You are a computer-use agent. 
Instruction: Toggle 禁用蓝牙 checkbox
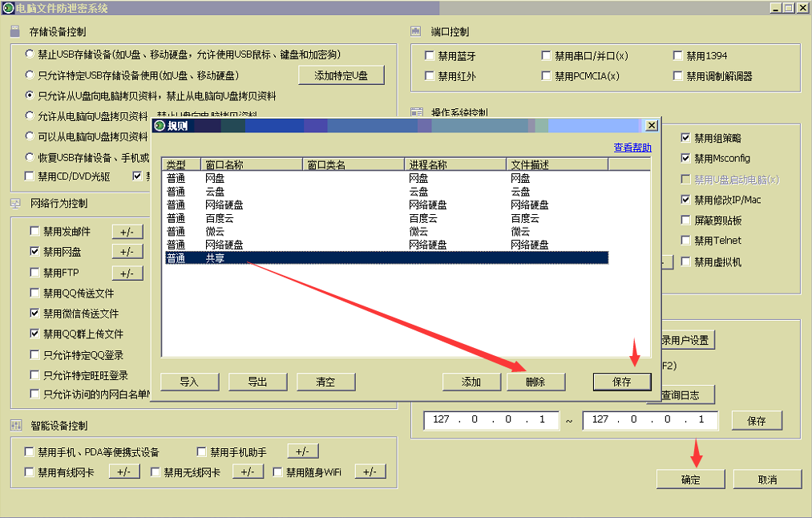pos(429,56)
